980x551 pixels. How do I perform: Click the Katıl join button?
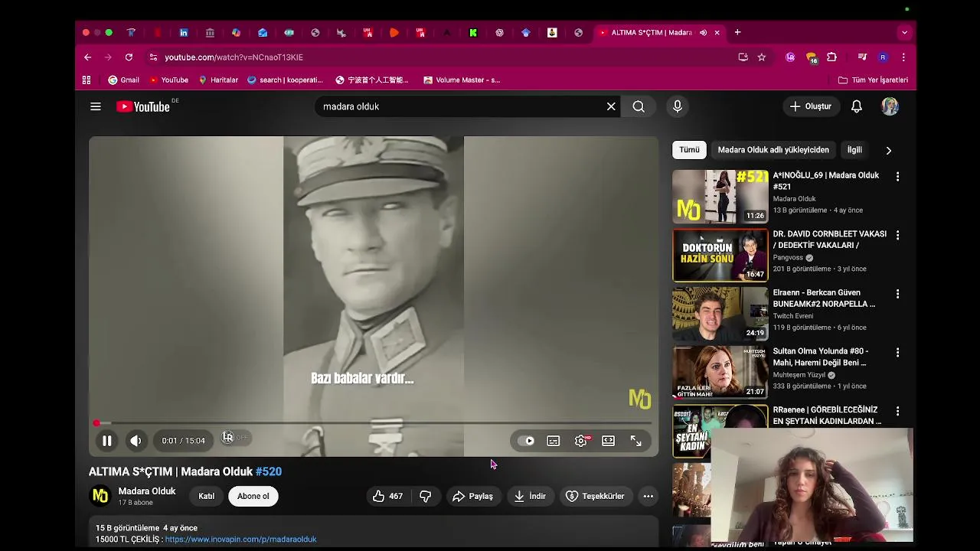click(207, 496)
